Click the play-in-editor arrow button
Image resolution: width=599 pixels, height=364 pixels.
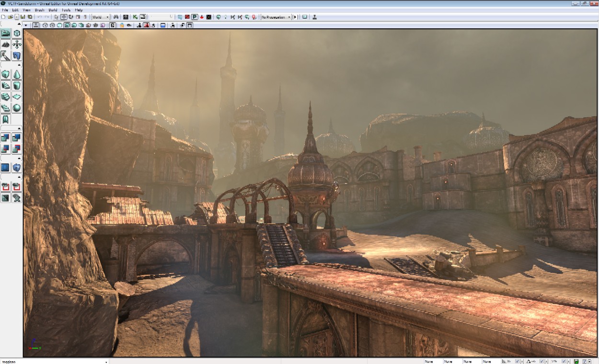295,17
